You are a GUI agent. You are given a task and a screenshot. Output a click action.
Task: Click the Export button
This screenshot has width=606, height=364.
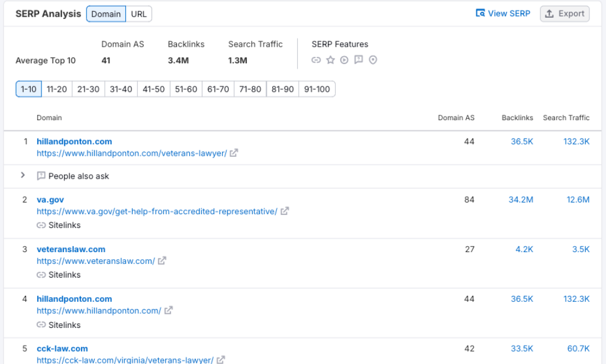point(565,14)
